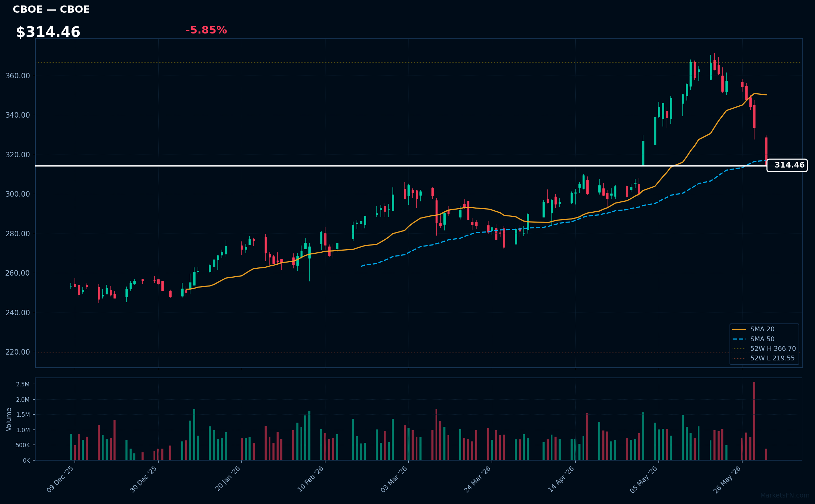
Task: Click the 14 Apr '26 date label
Action: coord(561,479)
